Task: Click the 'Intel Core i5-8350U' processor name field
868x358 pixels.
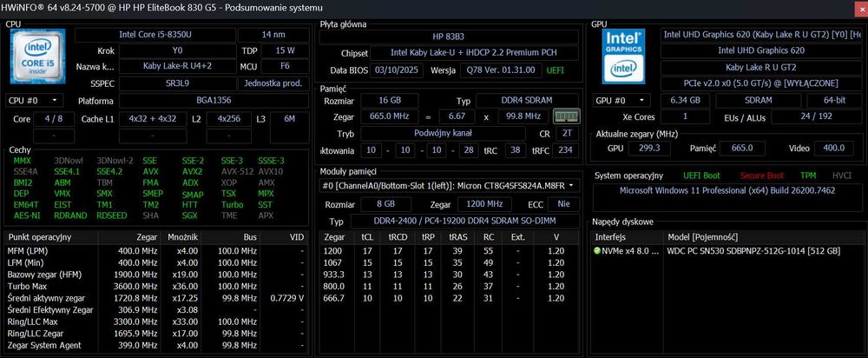Action: tap(155, 35)
